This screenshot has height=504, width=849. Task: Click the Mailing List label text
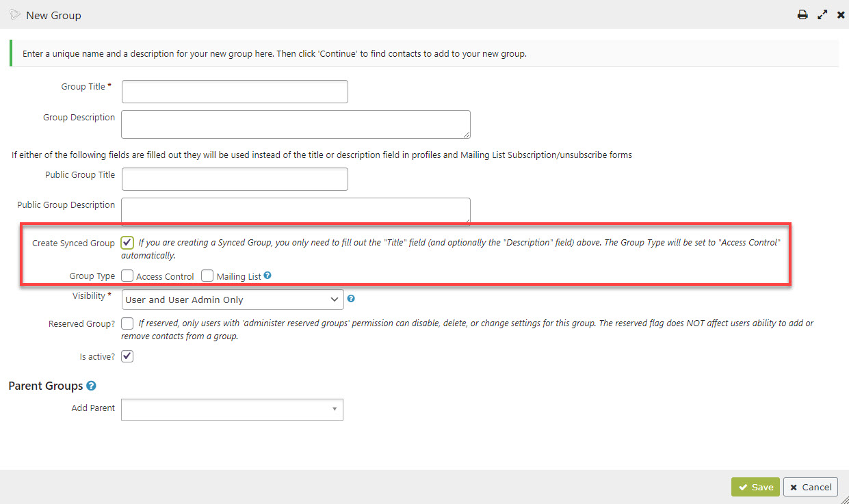(x=239, y=277)
